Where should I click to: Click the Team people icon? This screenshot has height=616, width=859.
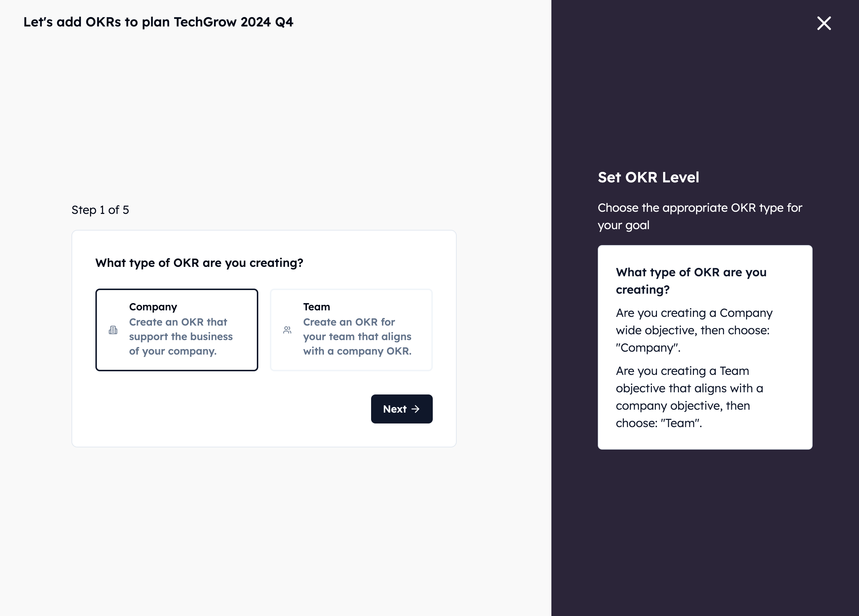(x=287, y=330)
